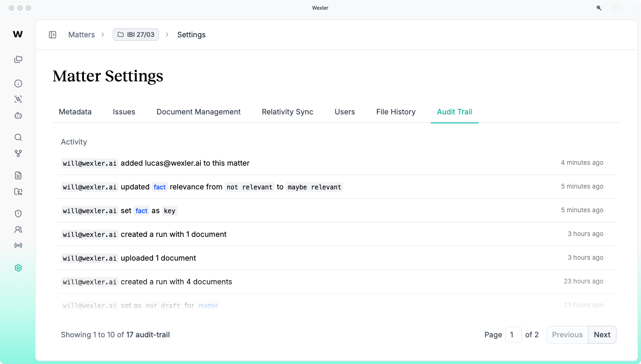Image resolution: width=641 pixels, height=364 pixels.
Task: Click the fact link in set as key row
Action: (142, 211)
